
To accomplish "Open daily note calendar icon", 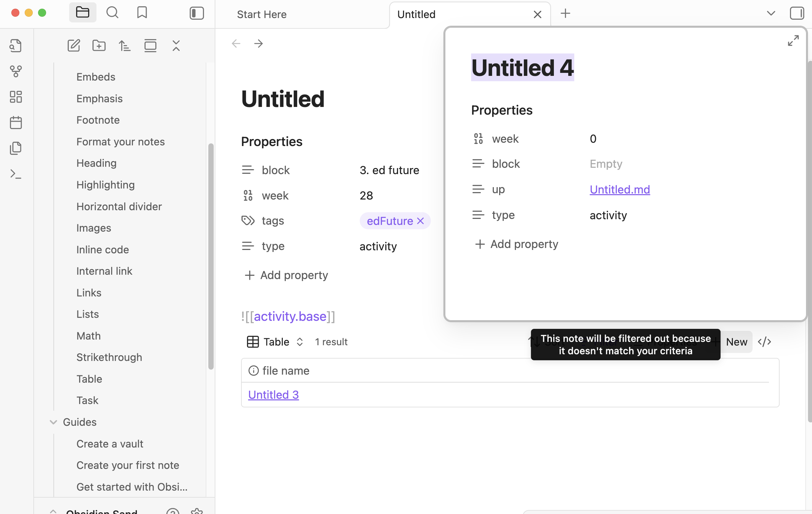I will (x=16, y=123).
